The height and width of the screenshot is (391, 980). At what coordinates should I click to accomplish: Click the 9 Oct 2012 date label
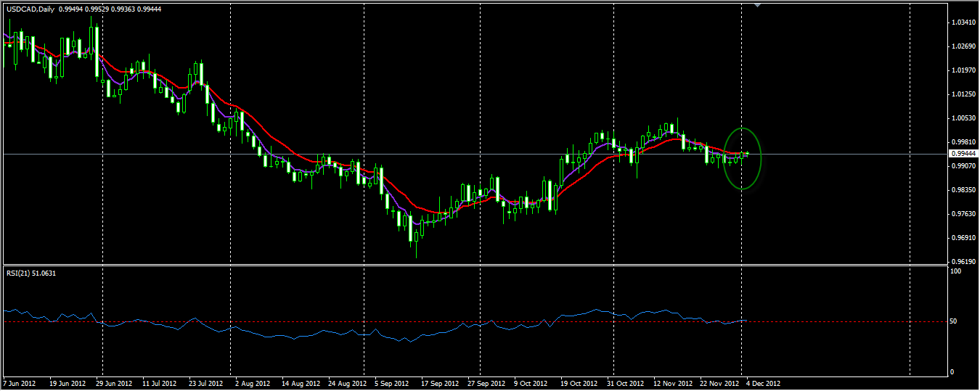point(531,383)
